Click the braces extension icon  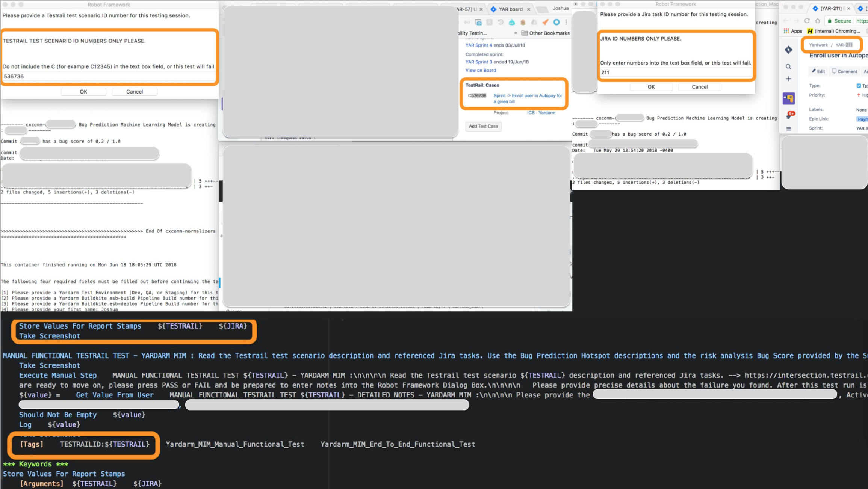click(467, 22)
